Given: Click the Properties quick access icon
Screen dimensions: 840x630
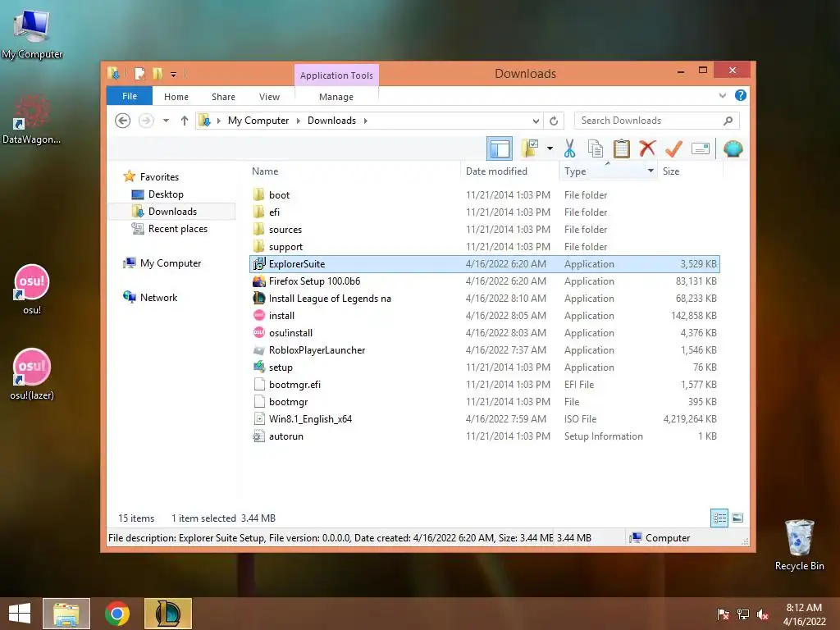Looking at the screenshot, I should 139,73.
